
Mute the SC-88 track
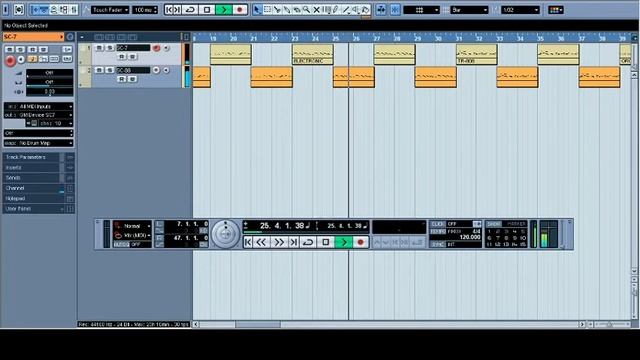(99, 70)
